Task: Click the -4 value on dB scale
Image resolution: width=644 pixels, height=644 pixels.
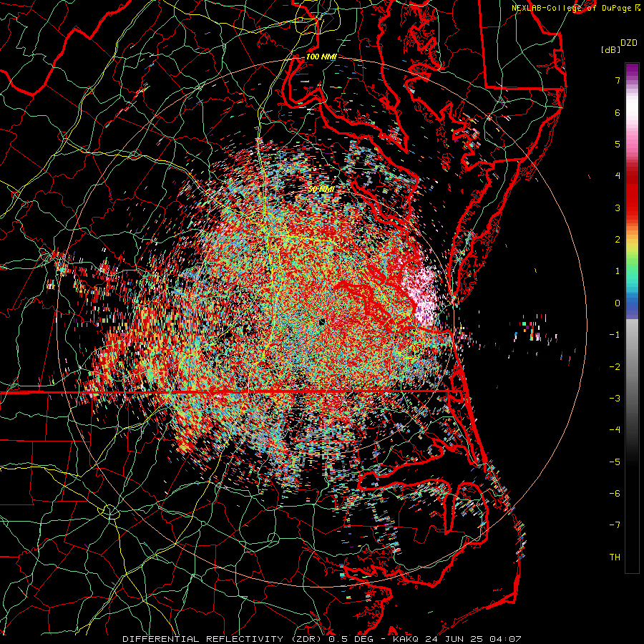Action: point(615,429)
